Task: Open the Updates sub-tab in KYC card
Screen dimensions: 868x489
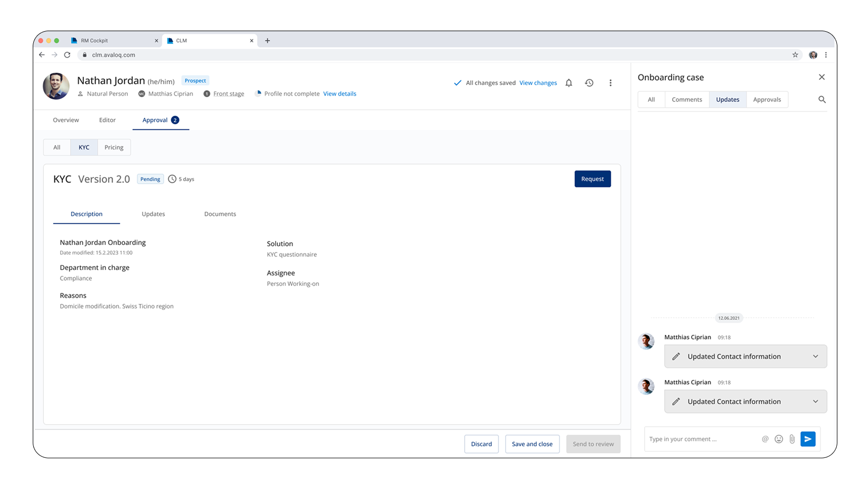Action: pos(153,214)
